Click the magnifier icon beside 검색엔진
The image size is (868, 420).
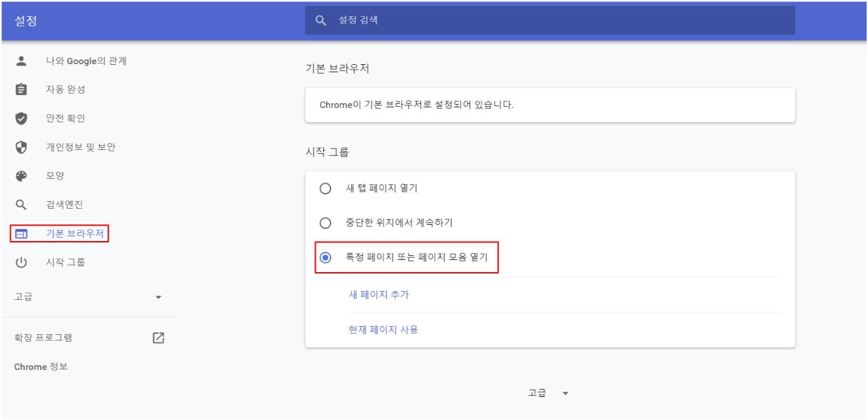pyautogui.click(x=20, y=205)
